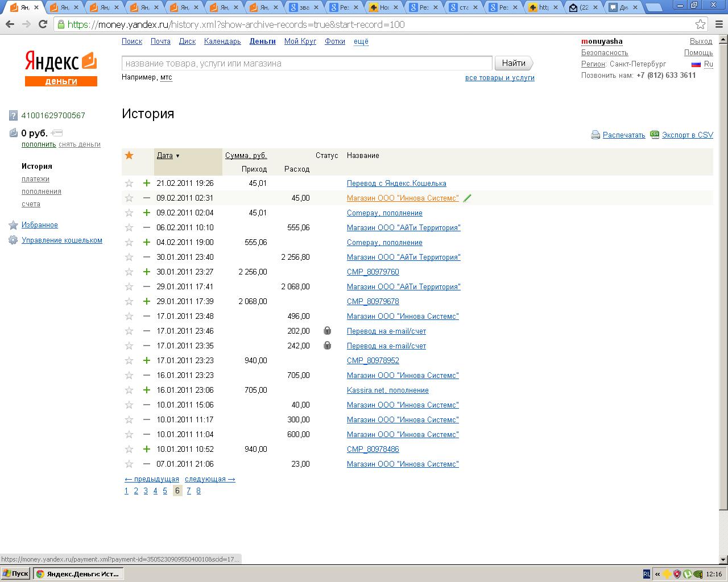Open the Диск service link
728x582 pixels.
(187, 41)
